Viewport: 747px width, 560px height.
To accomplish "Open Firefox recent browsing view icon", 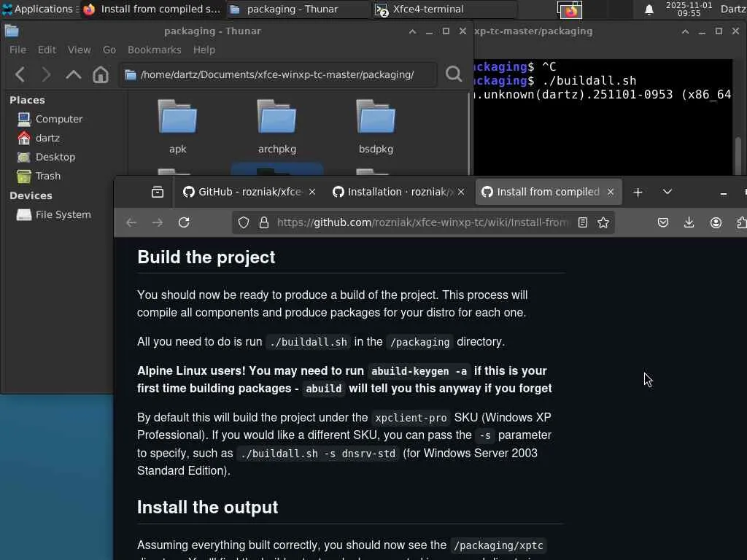I will (x=158, y=192).
